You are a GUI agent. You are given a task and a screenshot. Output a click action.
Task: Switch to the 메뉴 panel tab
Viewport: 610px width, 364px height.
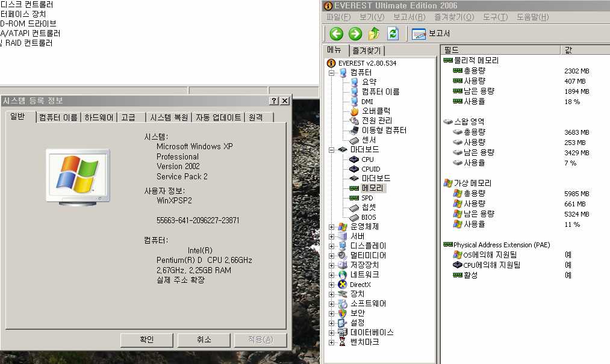click(335, 50)
